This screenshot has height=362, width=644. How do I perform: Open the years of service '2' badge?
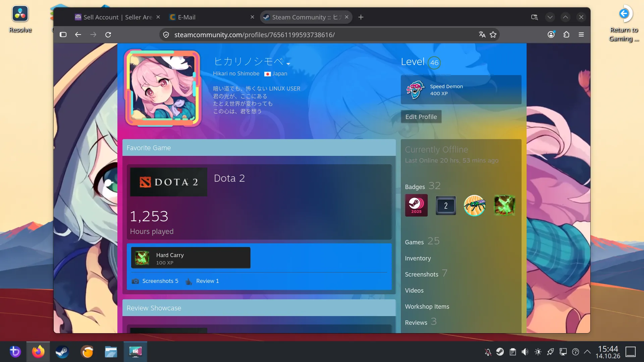click(446, 205)
